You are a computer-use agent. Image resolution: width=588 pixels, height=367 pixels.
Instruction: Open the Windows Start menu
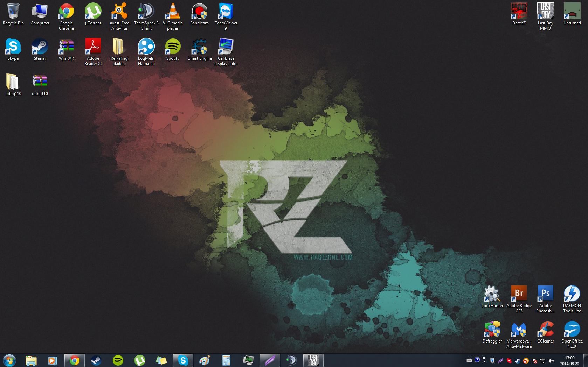coord(9,360)
